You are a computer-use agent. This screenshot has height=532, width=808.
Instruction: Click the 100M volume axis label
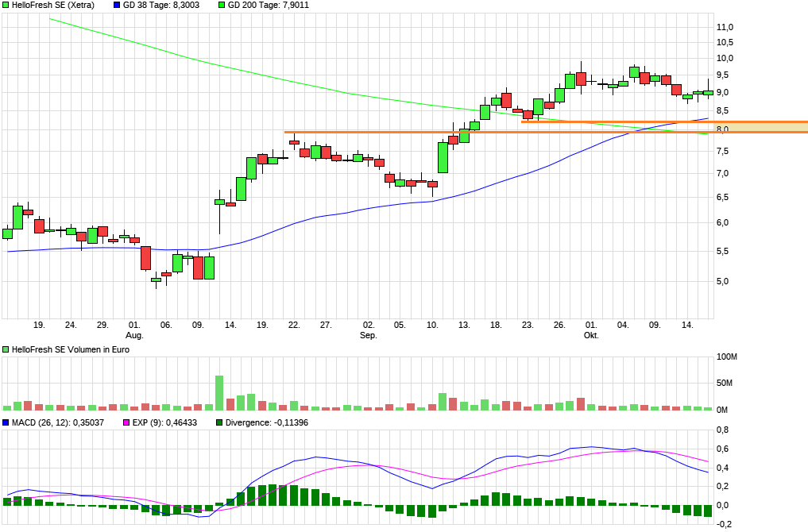click(x=727, y=357)
